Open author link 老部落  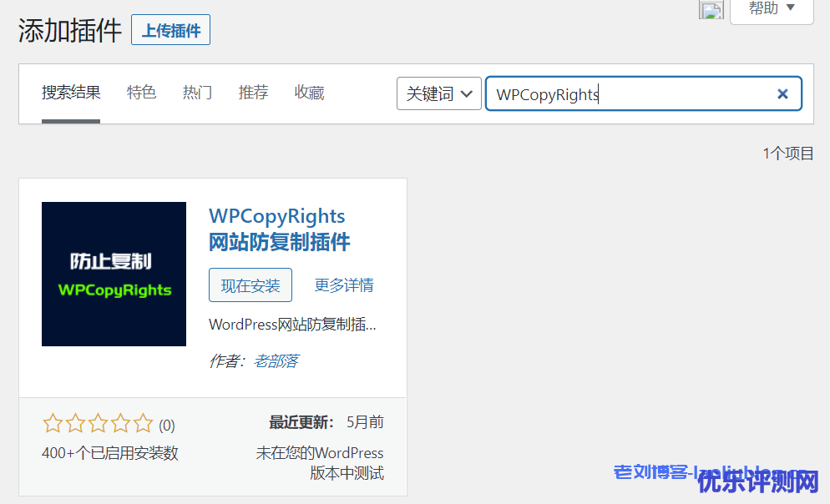[x=276, y=360]
